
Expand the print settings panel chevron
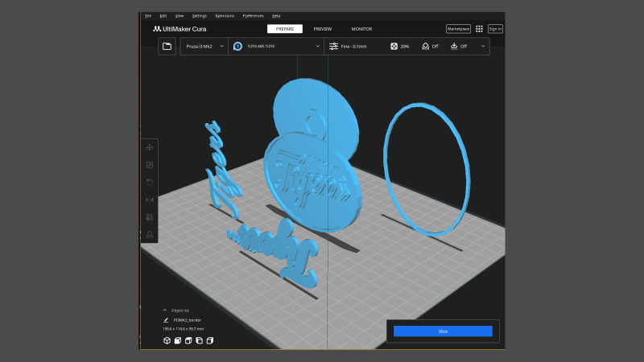pos(483,47)
